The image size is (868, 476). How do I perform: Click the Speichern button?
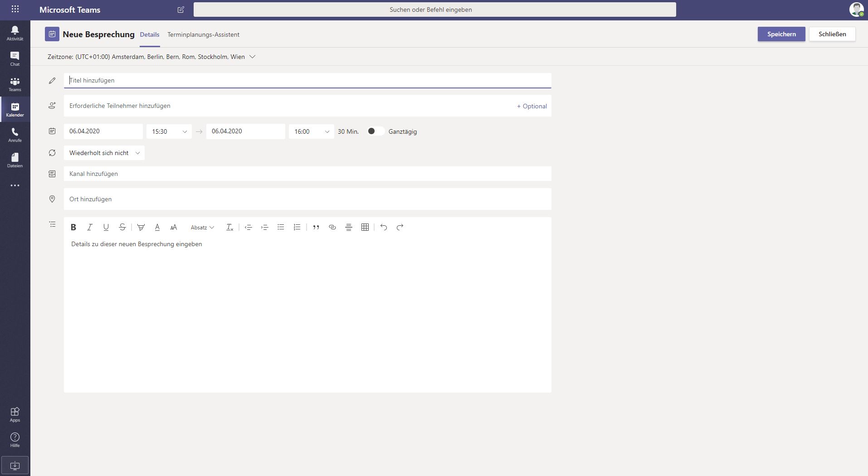pyautogui.click(x=781, y=34)
